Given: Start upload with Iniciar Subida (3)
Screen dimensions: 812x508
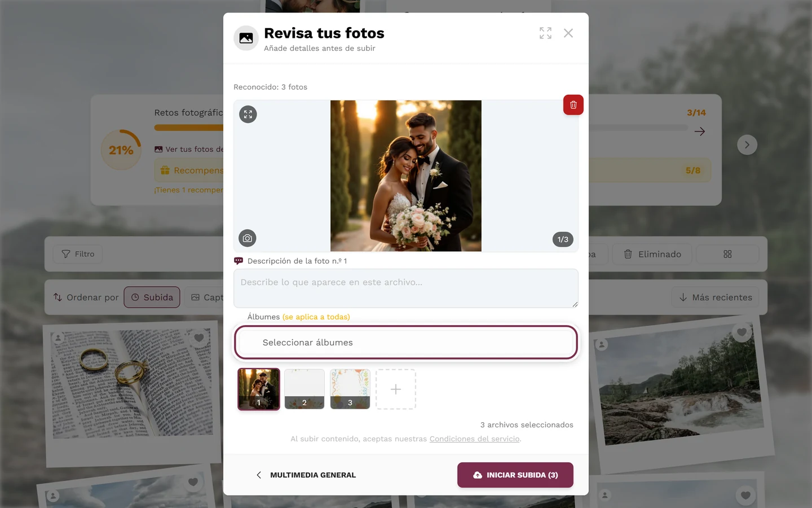Looking at the screenshot, I should point(515,475).
